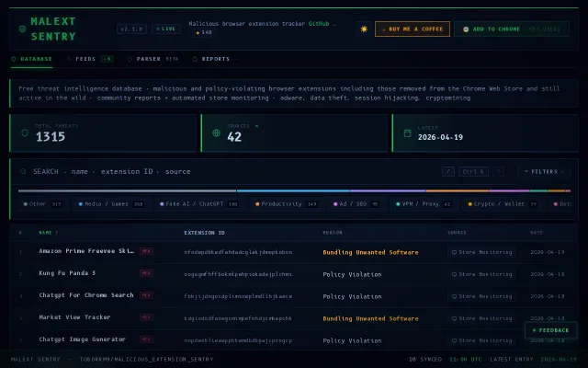This screenshot has width=588, height=368.
Task: Click the star count 148 badge
Action: pos(204,33)
